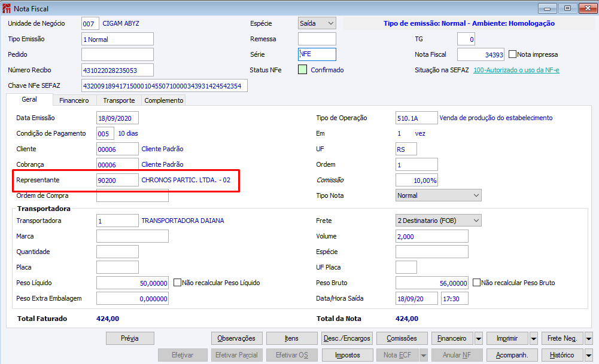Click the UF field RS

(406, 149)
